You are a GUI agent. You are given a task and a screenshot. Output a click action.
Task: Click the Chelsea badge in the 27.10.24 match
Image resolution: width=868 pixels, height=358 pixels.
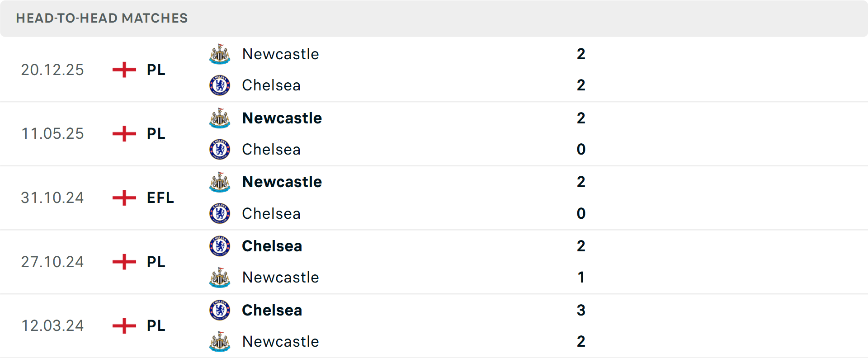[x=219, y=246]
